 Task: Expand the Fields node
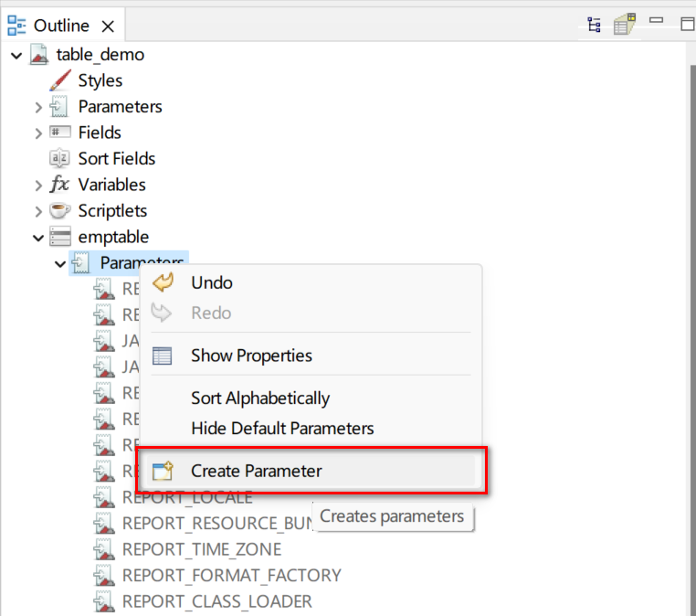pyautogui.click(x=38, y=133)
